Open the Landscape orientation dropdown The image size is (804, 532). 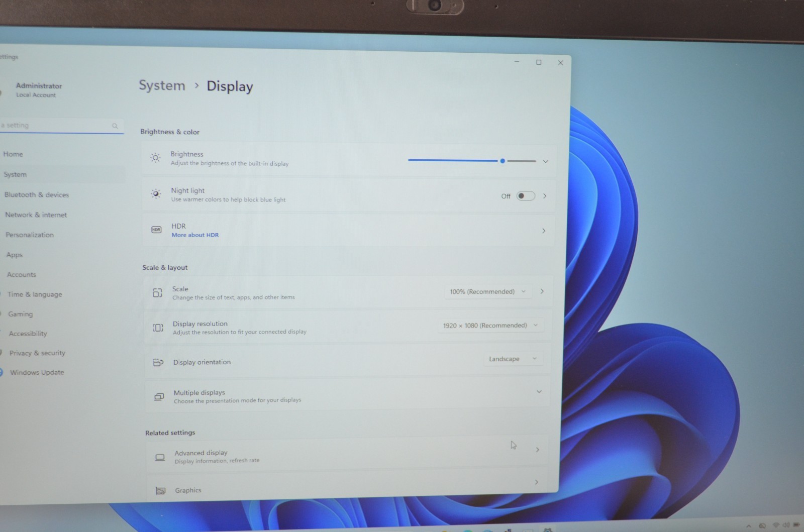pyautogui.click(x=513, y=359)
